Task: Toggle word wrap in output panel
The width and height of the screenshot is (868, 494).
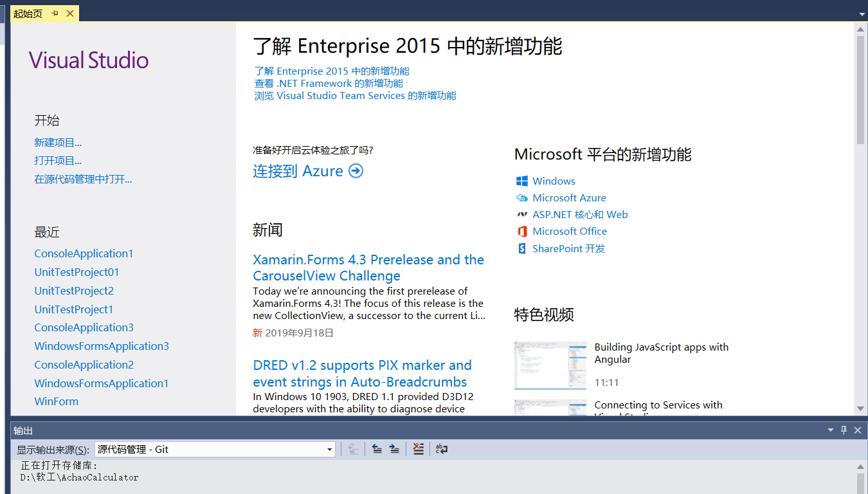Action: (x=442, y=449)
